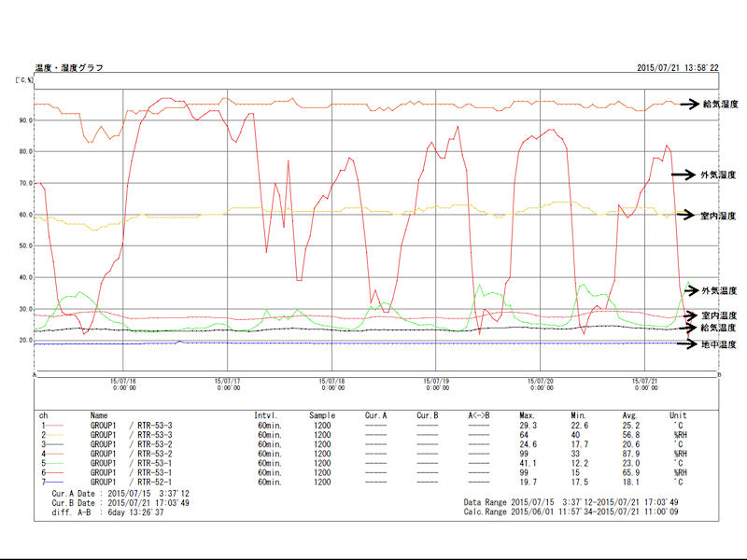Click the 15/07/18 date tick label

click(331, 384)
